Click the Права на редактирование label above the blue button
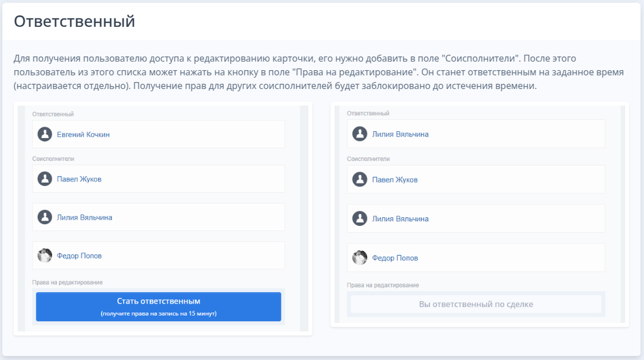 pos(67,282)
